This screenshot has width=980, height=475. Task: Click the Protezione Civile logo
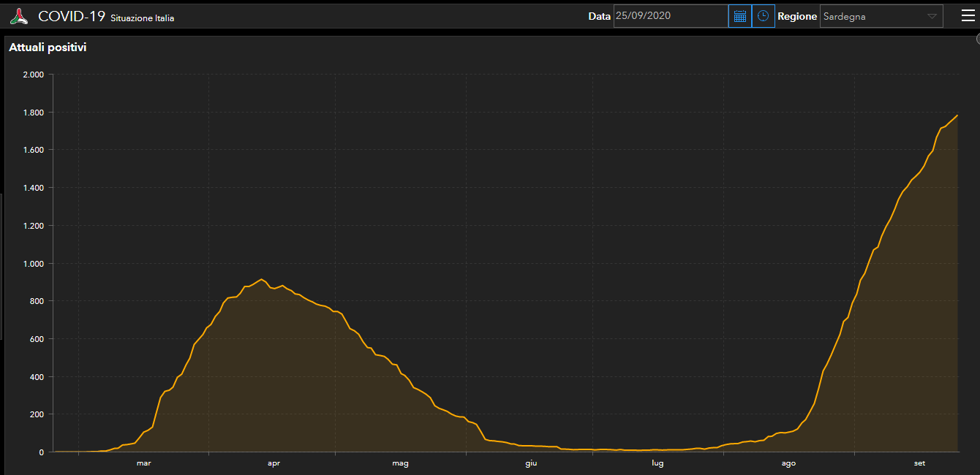click(x=19, y=16)
